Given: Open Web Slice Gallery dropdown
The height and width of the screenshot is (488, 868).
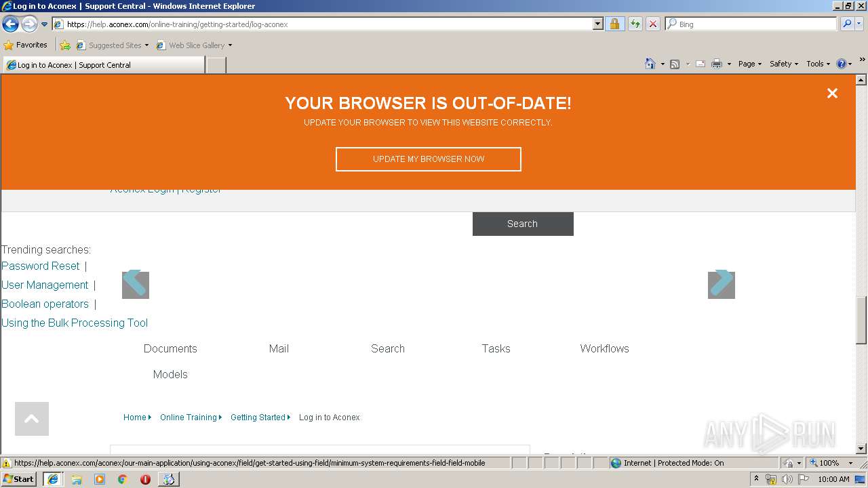Looking at the screenshot, I should pos(194,45).
